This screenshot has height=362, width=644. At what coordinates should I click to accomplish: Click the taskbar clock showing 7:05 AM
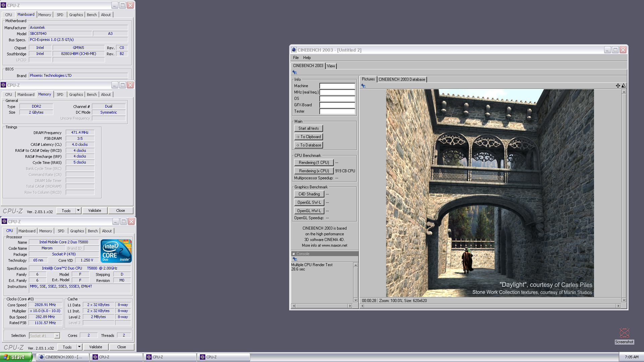632,357
